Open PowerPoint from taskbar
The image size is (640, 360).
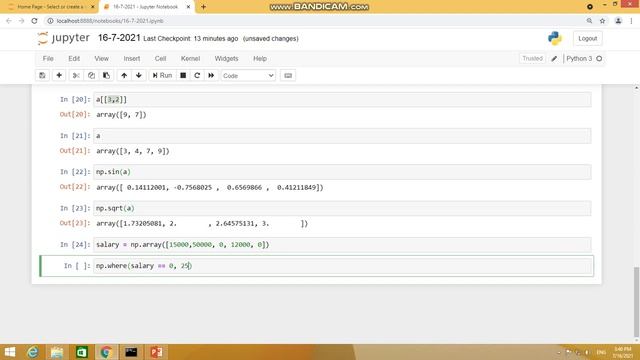[x=156, y=352]
